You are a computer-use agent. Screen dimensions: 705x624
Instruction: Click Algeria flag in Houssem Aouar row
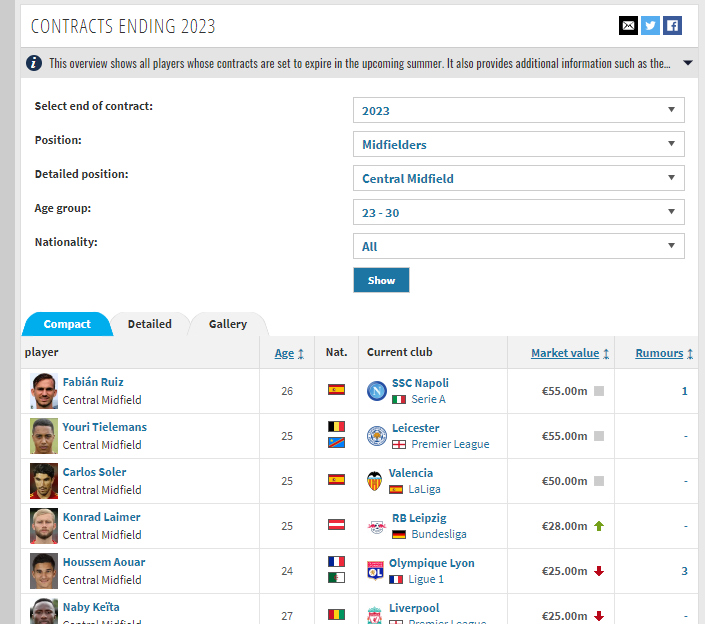[x=336, y=577]
